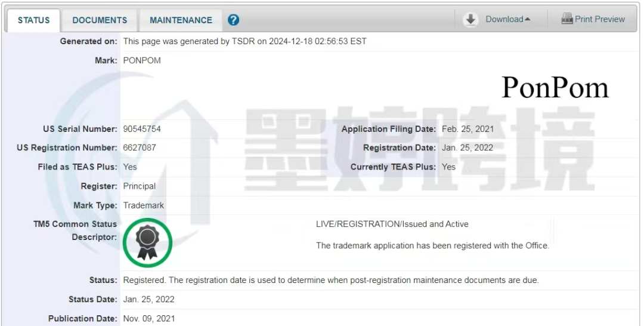Click the Publication Date Nov. 09, 2021
The width and height of the screenshot is (644, 326).
[x=148, y=319]
